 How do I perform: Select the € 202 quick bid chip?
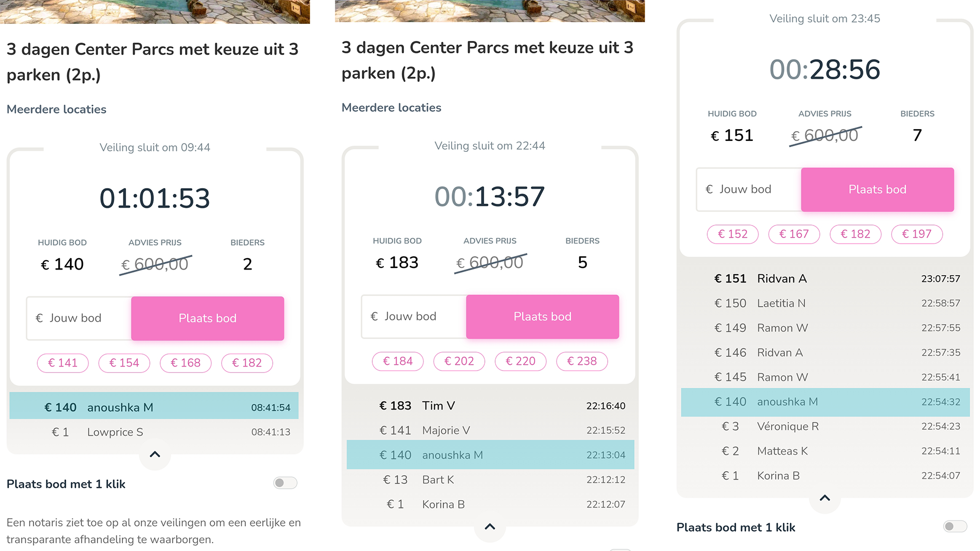(x=459, y=361)
